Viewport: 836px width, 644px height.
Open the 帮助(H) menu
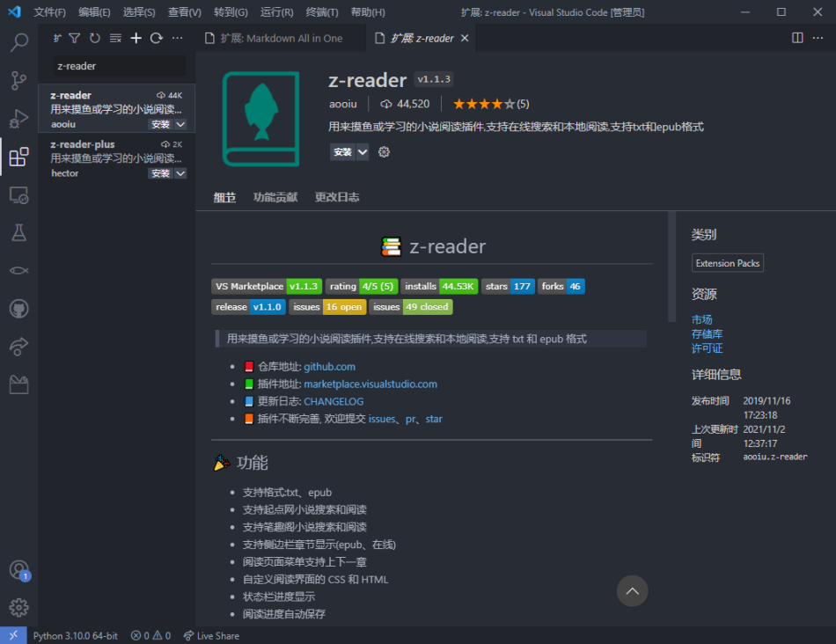[x=368, y=12]
